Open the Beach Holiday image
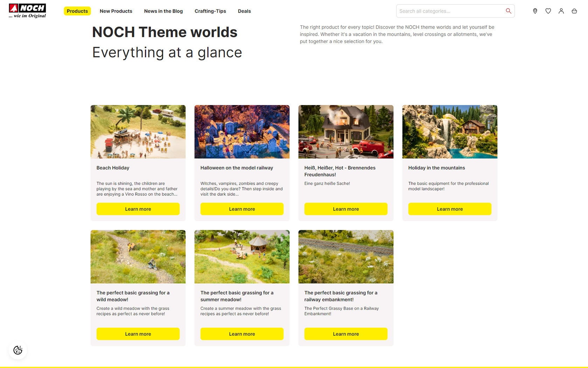The image size is (588, 368). [x=138, y=132]
